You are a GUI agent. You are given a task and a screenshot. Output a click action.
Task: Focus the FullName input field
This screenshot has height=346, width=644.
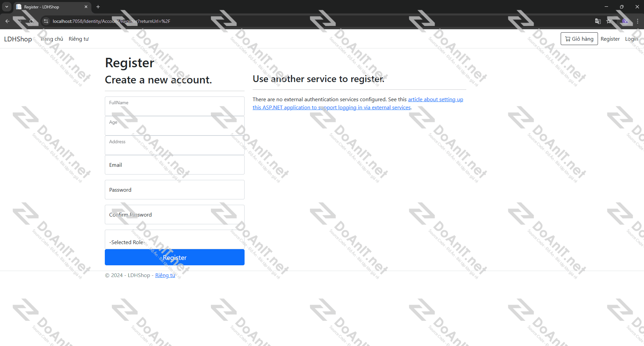click(x=175, y=106)
